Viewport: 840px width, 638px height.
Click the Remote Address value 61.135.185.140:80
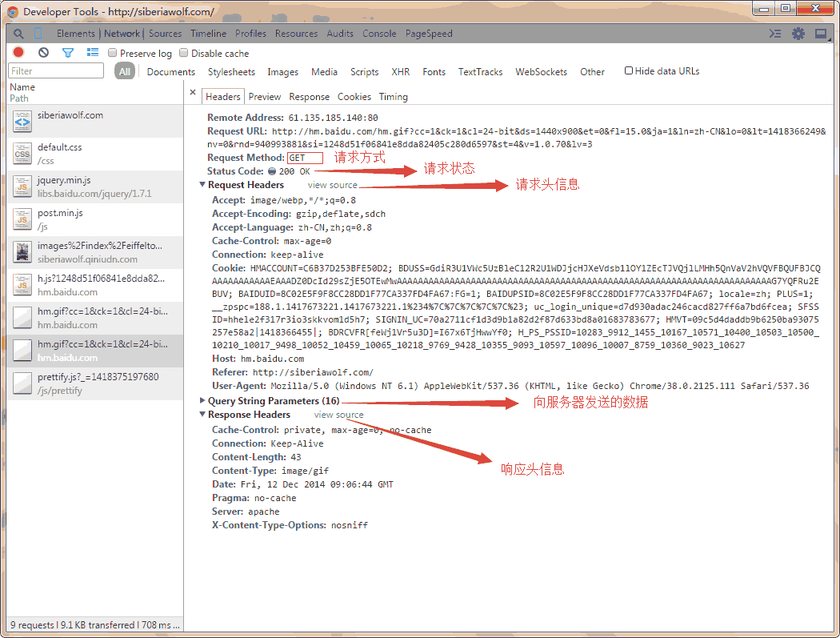(x=334, y=118)
